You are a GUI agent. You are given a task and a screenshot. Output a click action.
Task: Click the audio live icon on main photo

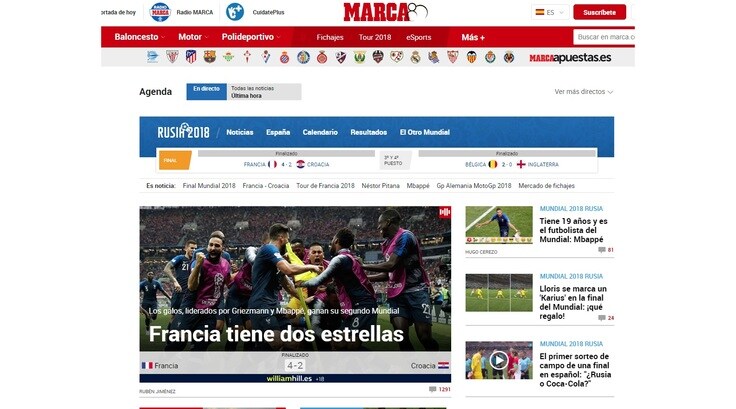[x=445, y=213]
